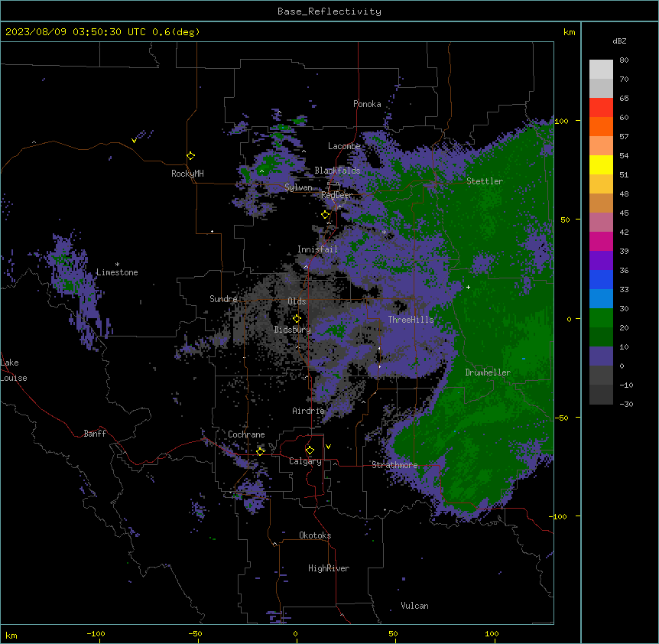The width and height of the screenshot is (659, 644).
Task: Pick the magenta swatch between 42 and 39
Action: click(x=601, y=241)
